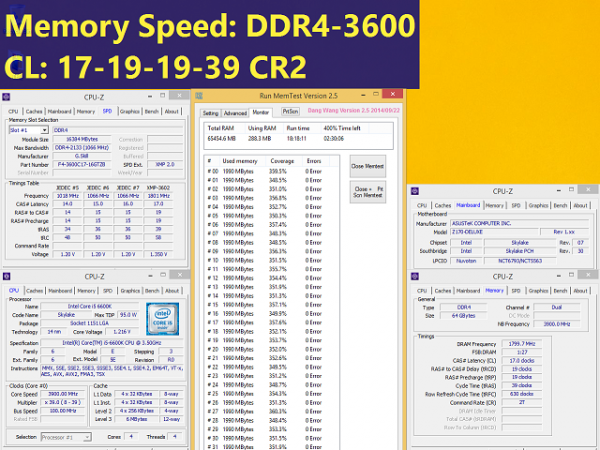Open Memory tab in CPU window

tap(86, 291)
